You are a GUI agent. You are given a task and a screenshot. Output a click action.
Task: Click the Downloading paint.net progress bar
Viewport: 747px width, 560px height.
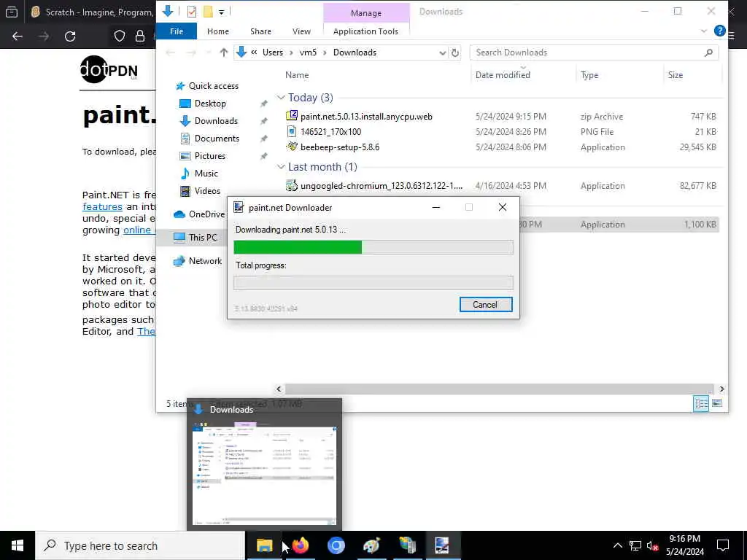click(373, 247)
